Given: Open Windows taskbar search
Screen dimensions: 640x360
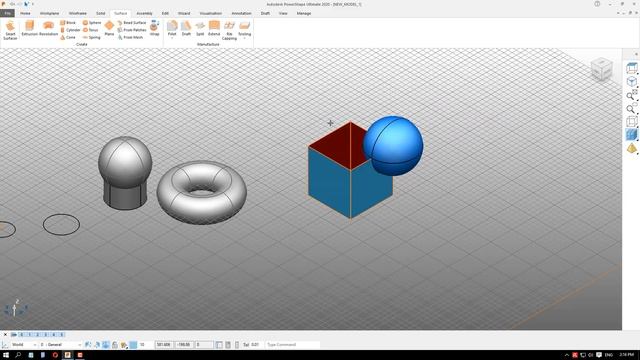Looking at the screenshot, I should click(18, 355).
